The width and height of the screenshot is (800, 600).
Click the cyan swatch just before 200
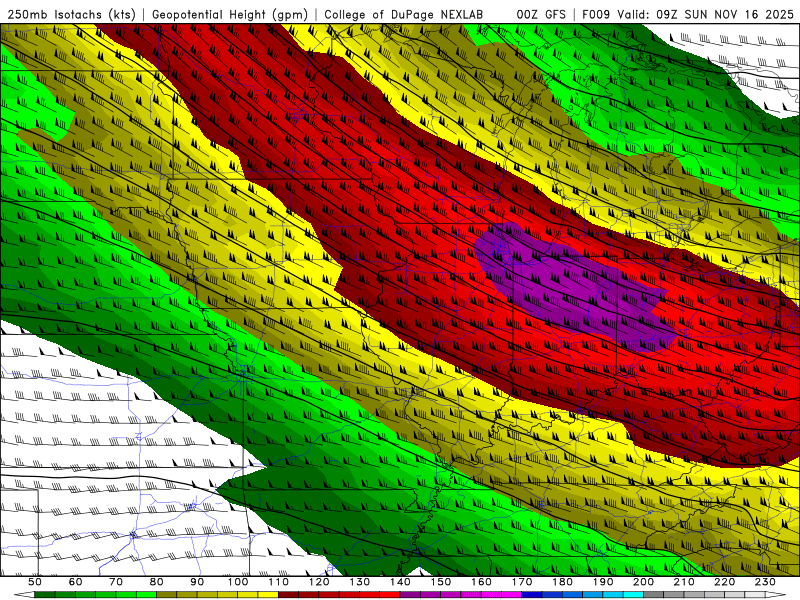point(633,595)
